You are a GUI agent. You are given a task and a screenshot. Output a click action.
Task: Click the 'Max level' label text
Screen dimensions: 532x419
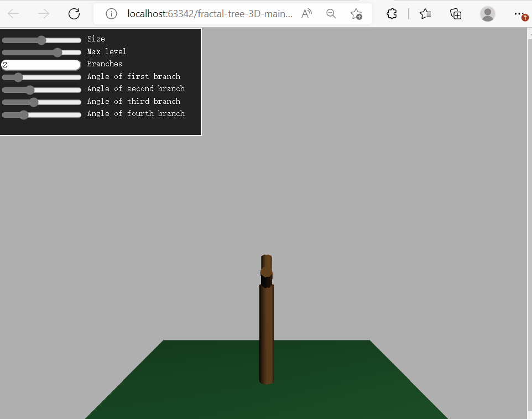[x=107, y=51]
